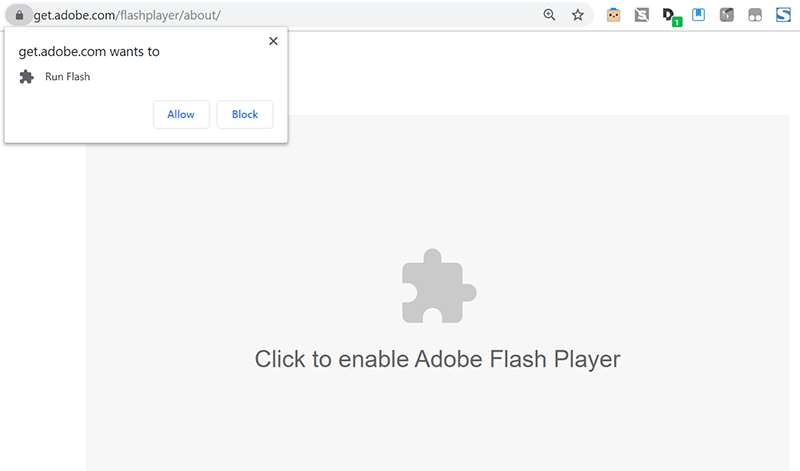Open the dark gray square extension icon
800x471 pixels.
pyautogui.click(x=727, y=15)
